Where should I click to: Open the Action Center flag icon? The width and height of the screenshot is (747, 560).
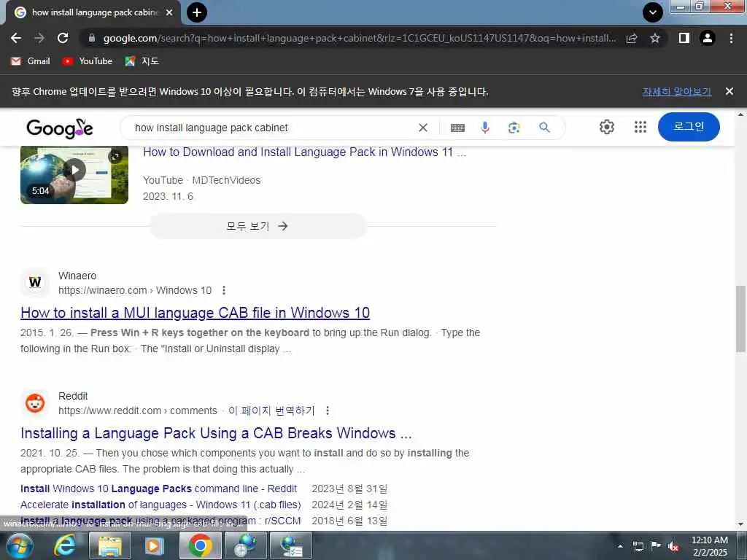(656, 546)
